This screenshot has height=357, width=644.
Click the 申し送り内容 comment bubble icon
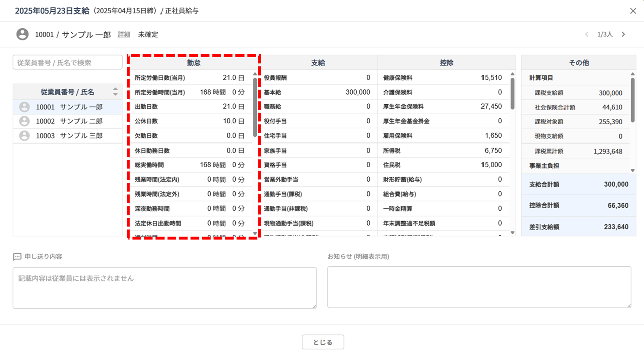coord(17,257)
